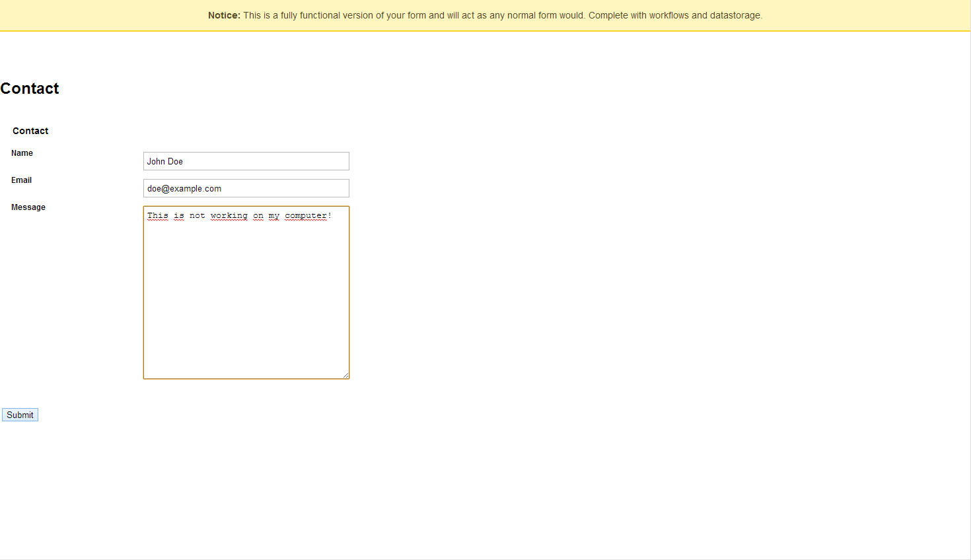Click the Message field label

click(x=28, y=207)
